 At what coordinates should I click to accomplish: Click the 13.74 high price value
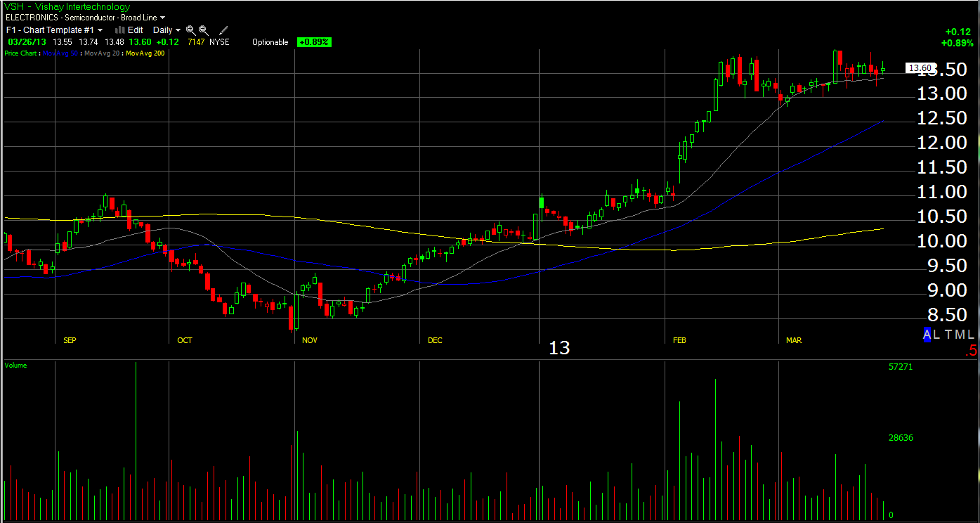tap(89, 42)
